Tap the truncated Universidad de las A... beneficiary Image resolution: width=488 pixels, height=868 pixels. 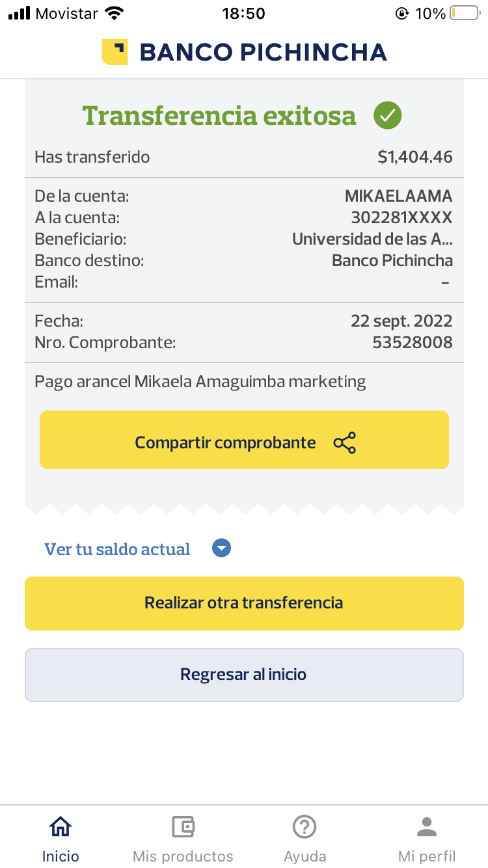(x=372, y=239)
